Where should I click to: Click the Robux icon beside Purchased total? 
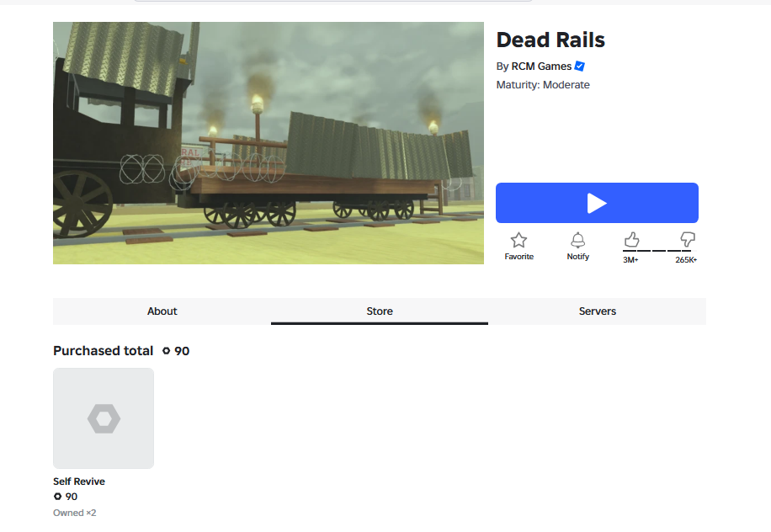(166, 351)
